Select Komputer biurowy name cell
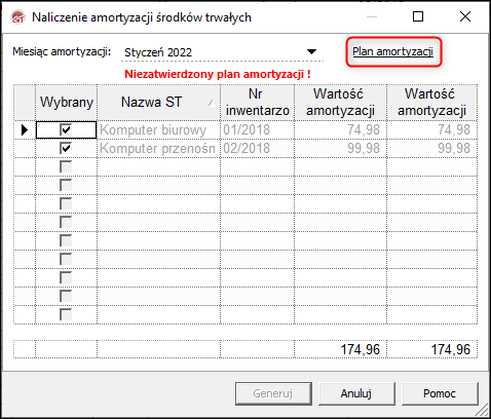This screenshot has width=491, height=419. 159,130
